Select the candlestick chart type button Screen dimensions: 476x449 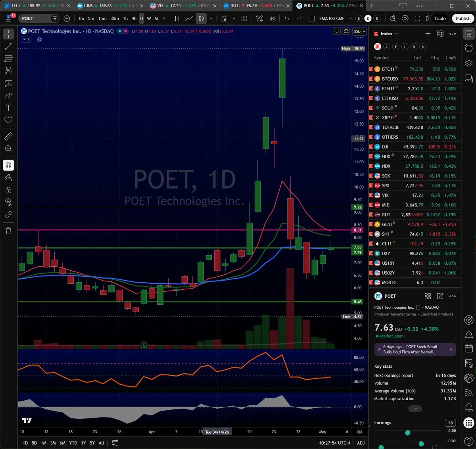201,19
